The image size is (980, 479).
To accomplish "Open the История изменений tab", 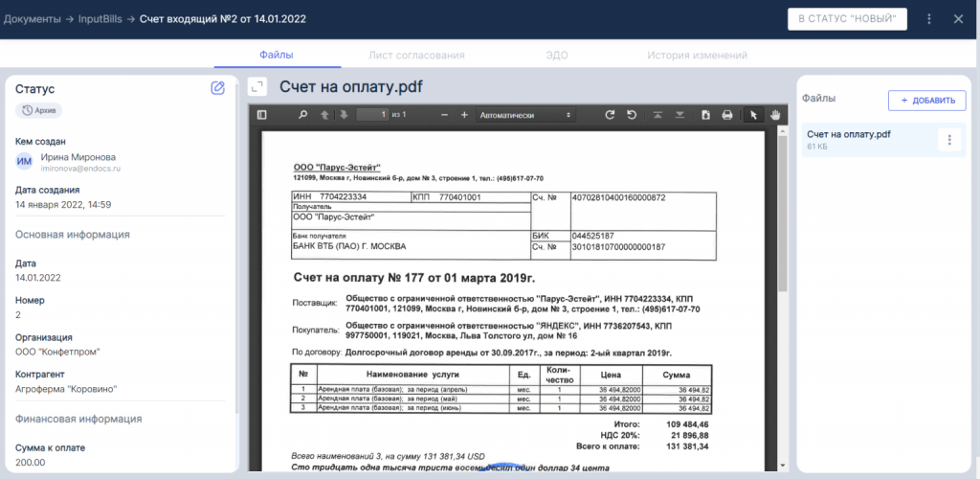I will tap(697, 55).
